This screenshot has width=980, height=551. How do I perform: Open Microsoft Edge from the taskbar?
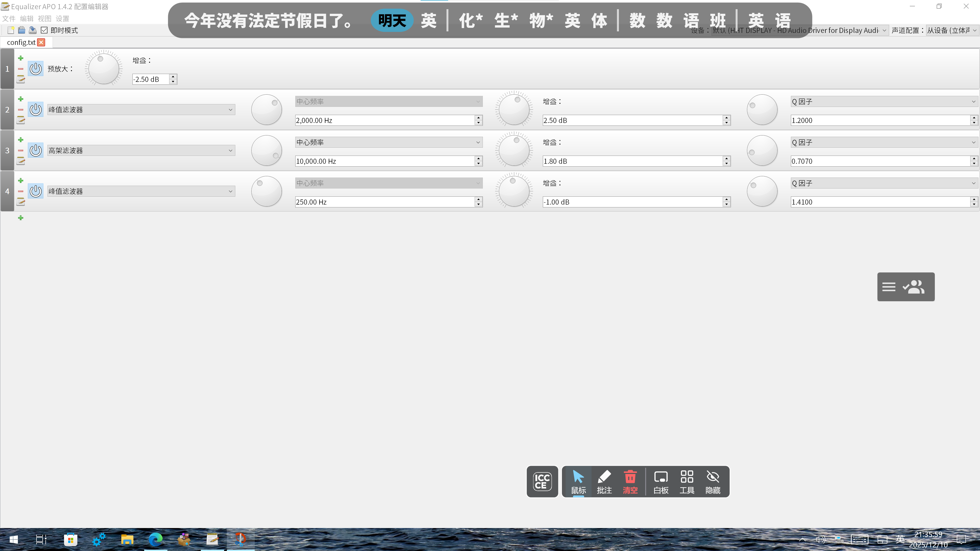point(155,539)
